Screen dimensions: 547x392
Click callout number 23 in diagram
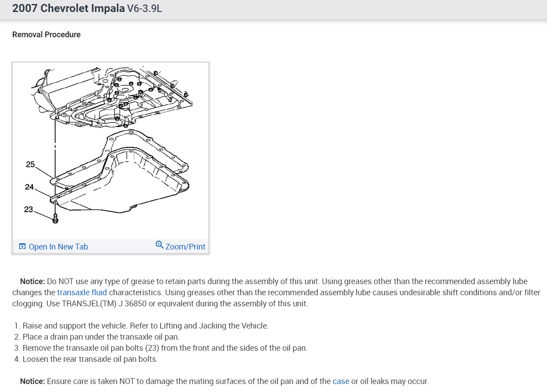pos(28,209)
